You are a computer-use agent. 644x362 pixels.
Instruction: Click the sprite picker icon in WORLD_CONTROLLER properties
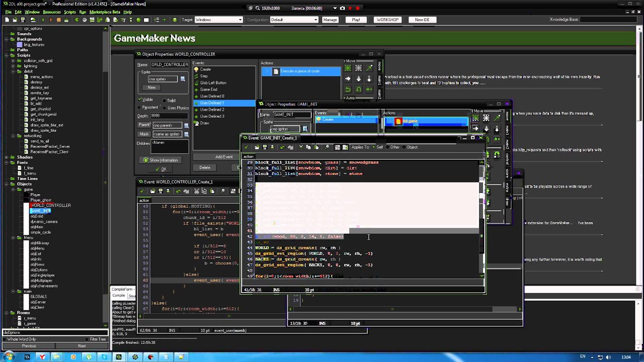click(183, 79)
